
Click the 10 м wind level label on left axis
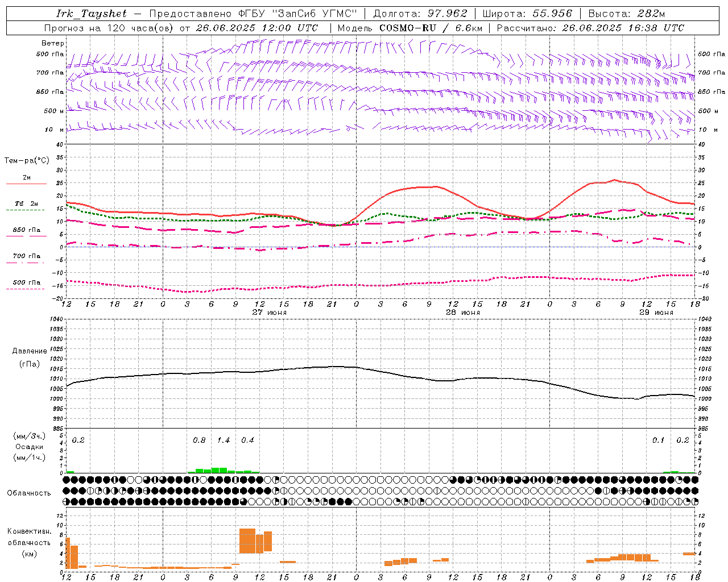point(54,130)
